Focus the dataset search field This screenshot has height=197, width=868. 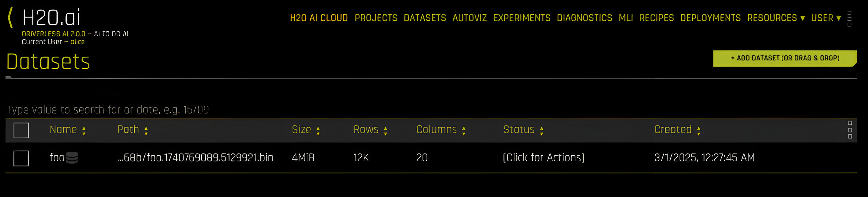pos(431,110)
